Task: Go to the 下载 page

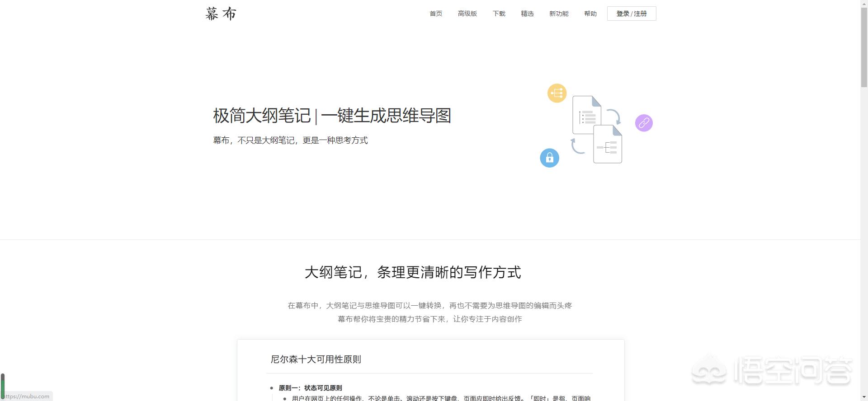Action: pos(499,14)
